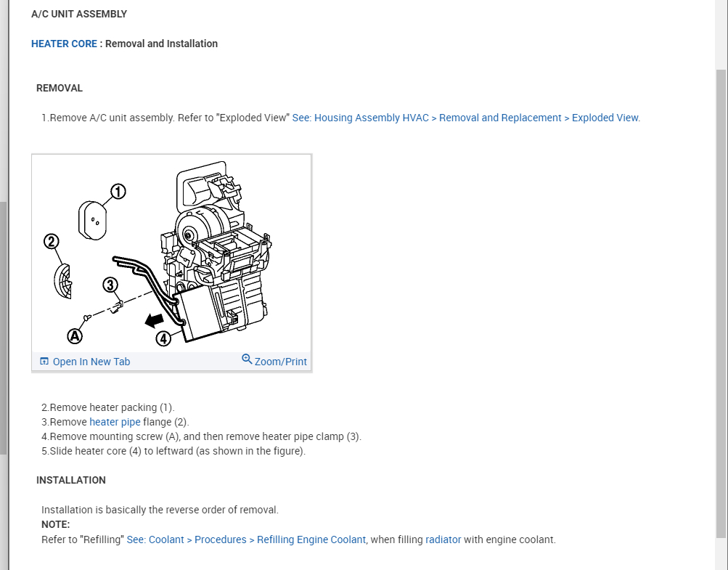Click callout number 2 in the diagram
The height and width of the screenshot is (570, 728).
point(52,242)
